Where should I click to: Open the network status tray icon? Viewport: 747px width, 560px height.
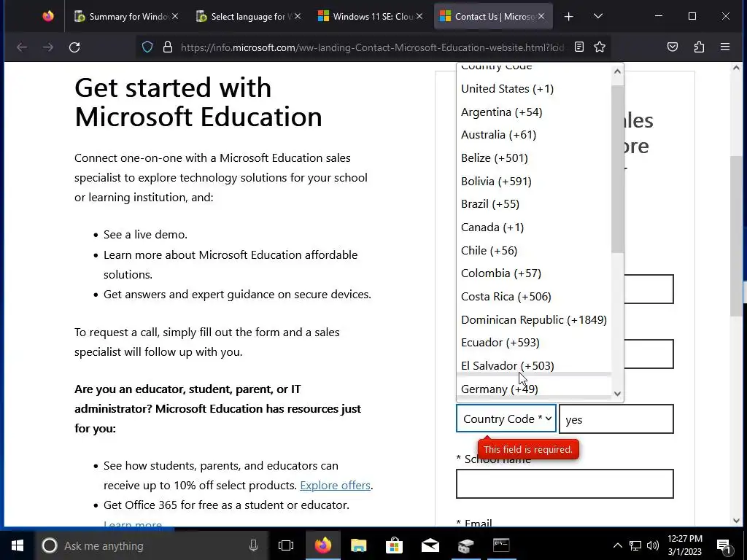635,545
